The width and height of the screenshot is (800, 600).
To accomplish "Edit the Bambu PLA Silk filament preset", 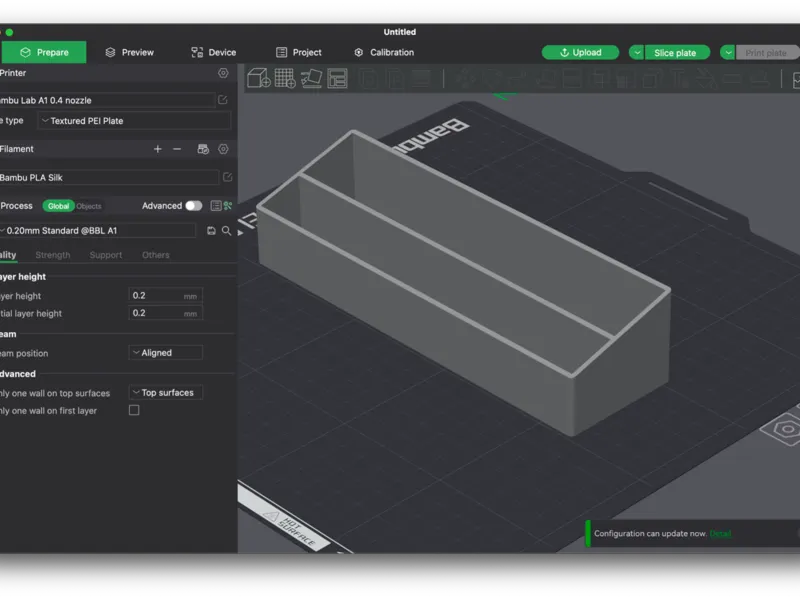I will tap(228, 177).
